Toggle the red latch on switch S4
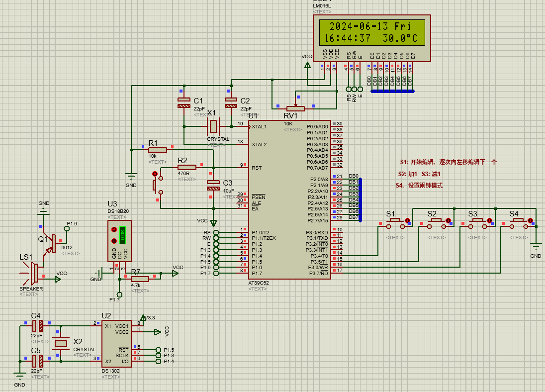The width and height of the screenshot is (545, 392). click(x=530, y=220)
